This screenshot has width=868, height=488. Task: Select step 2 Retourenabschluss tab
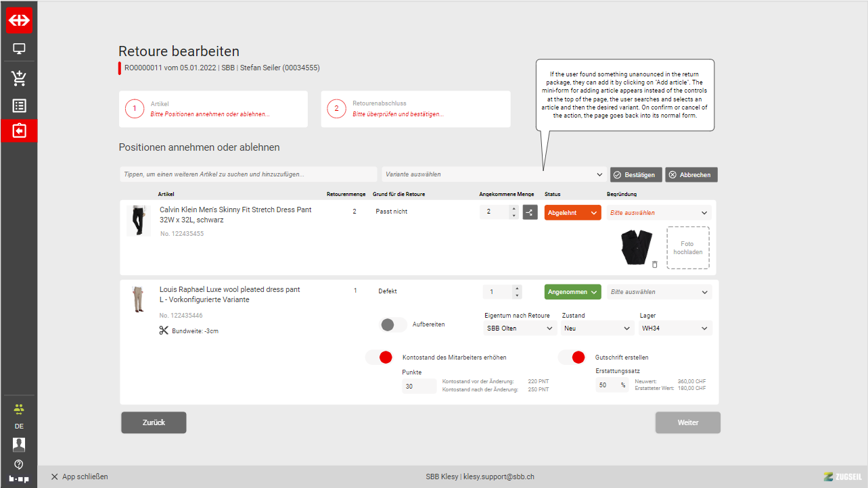[415, 109]
